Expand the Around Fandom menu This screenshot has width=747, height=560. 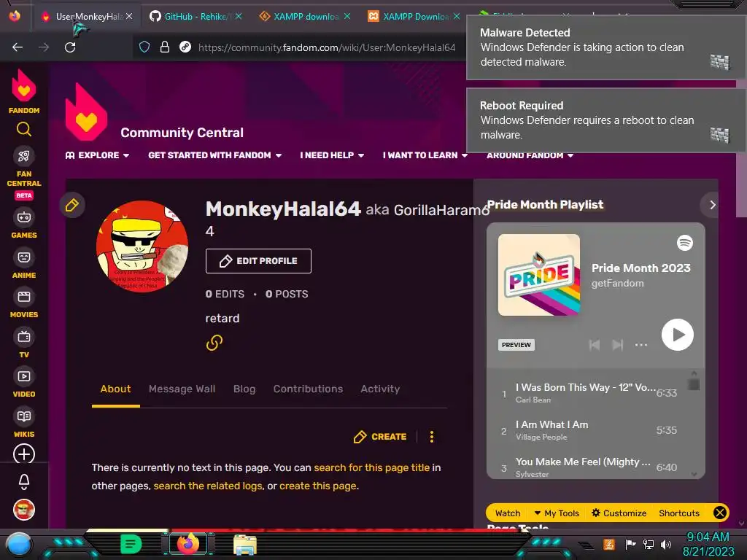coord(530,156)
